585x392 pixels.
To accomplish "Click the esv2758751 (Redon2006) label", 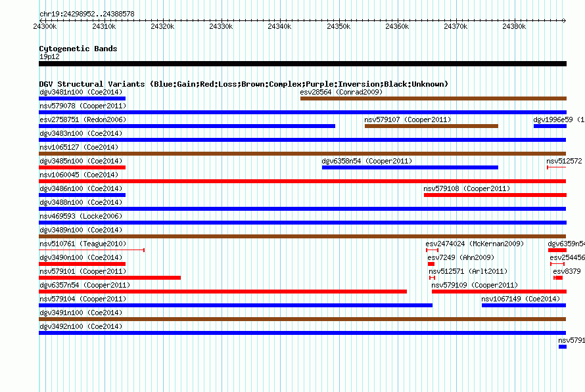I will coord(83,120).
